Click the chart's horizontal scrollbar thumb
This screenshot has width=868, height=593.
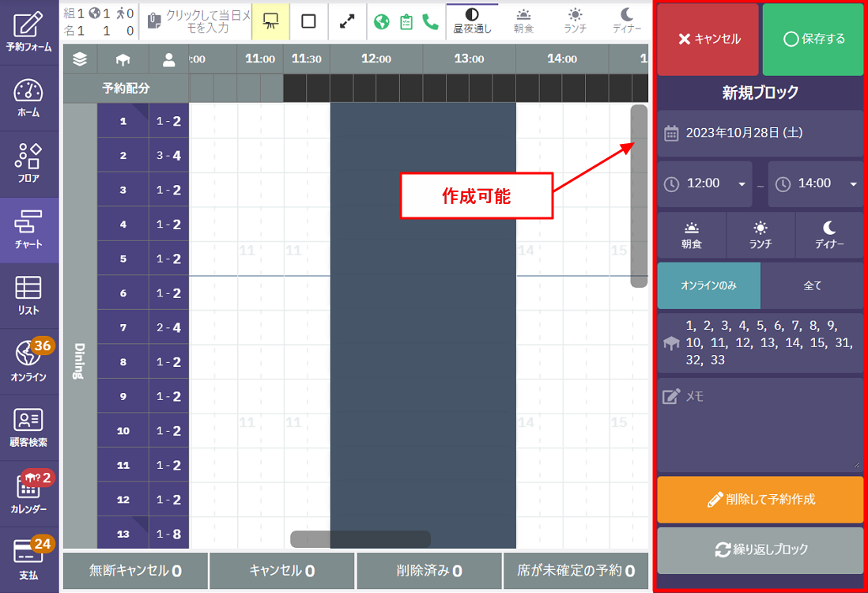tap(360, 539)
